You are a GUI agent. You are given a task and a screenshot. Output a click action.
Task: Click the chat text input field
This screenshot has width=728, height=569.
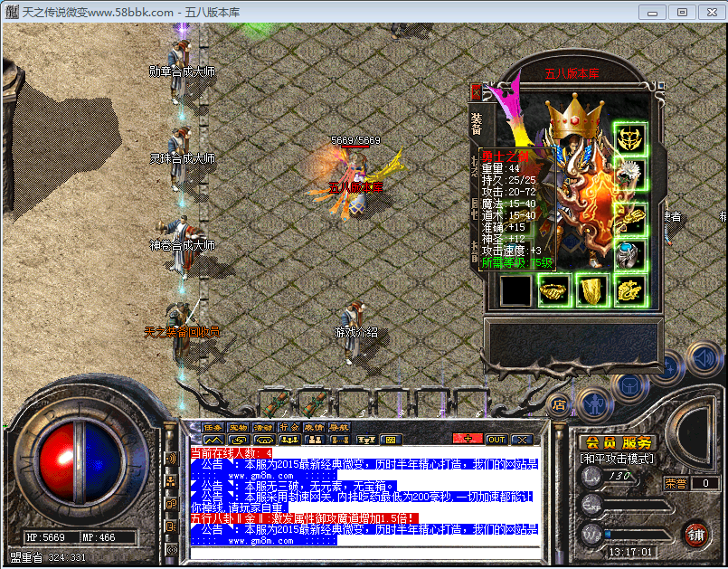pyautogui.click(x=365, y=554)
